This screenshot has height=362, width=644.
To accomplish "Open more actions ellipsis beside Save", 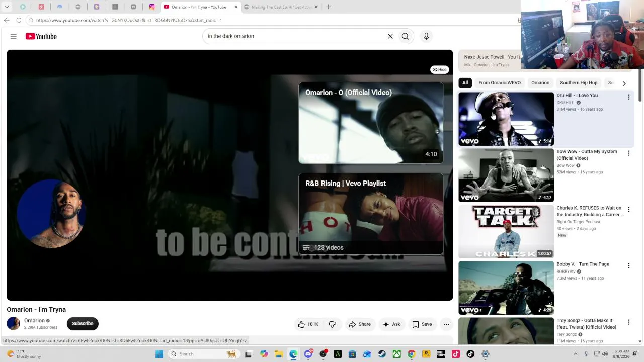I will point(446,324).
